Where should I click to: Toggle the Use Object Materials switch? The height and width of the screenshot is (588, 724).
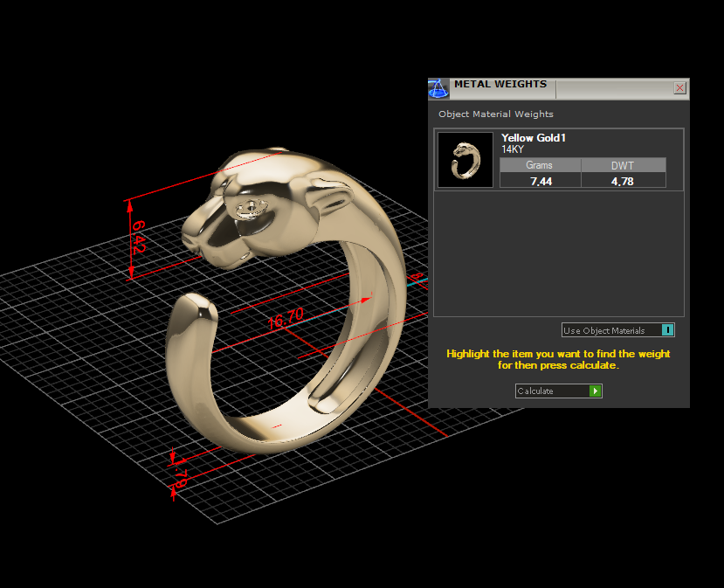(667, 329)
